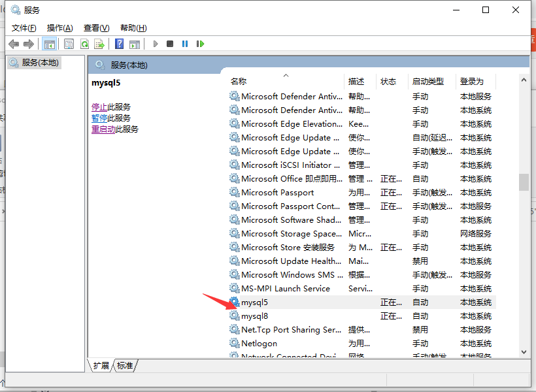Click the 重启动 service link
536x392 pixels.
pos(103,129)
